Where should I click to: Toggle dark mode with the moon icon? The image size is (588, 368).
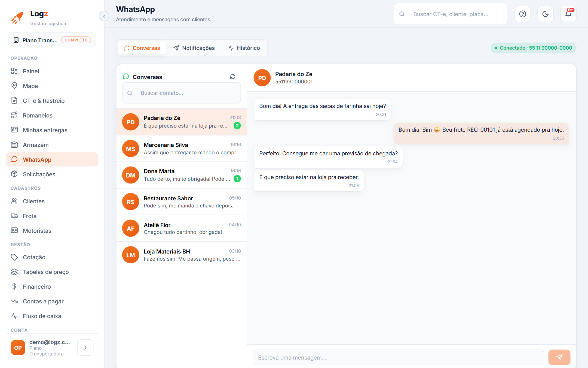[x=546, y=14]
